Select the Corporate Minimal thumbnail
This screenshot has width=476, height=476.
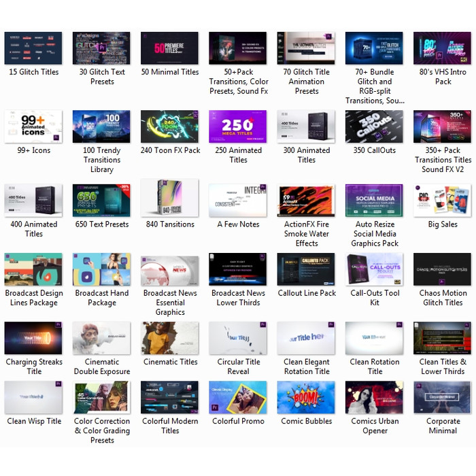[442, 397]
